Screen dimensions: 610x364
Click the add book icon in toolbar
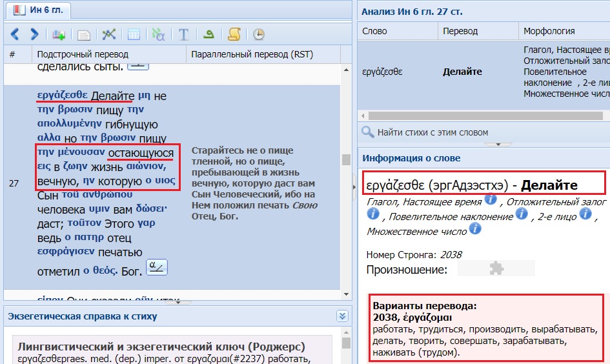59,34
